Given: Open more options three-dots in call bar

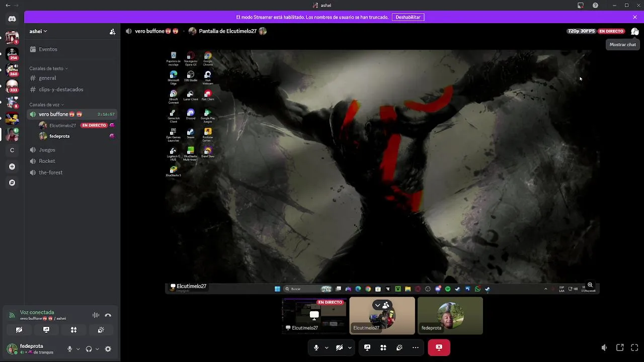Looking at the screenshot, I should (x=416, y=347).
